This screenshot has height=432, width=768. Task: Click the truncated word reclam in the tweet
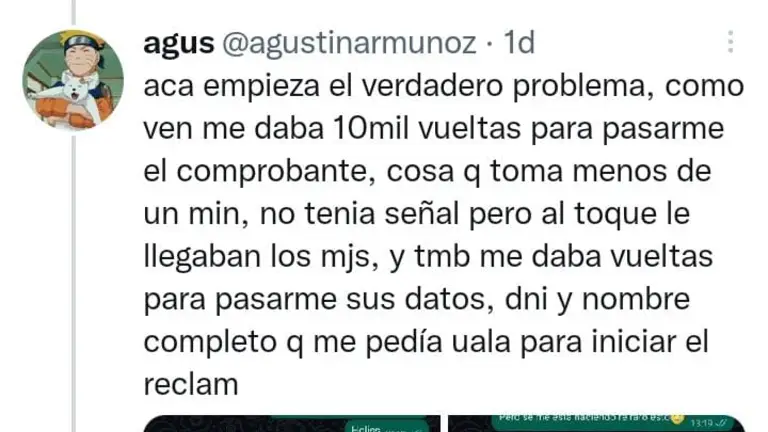[191, 384]
